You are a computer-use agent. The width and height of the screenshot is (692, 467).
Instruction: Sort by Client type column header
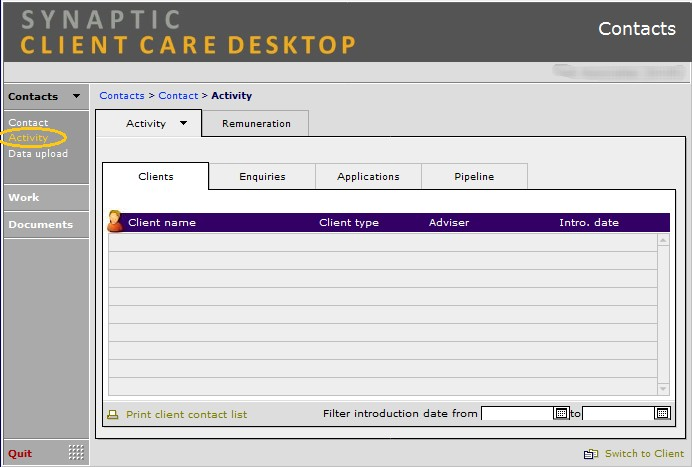pyautogui.click(x=349, y=222)
